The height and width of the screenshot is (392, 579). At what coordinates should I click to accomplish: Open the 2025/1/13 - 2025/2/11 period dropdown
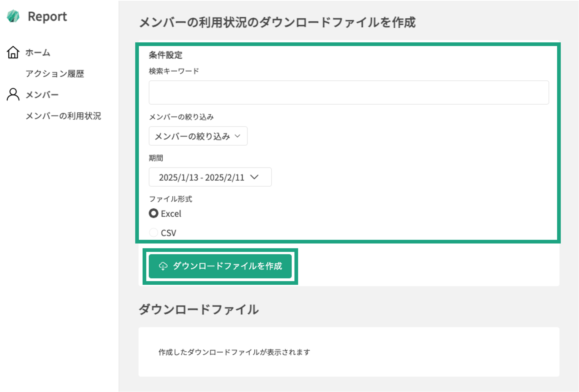[210, 177]
